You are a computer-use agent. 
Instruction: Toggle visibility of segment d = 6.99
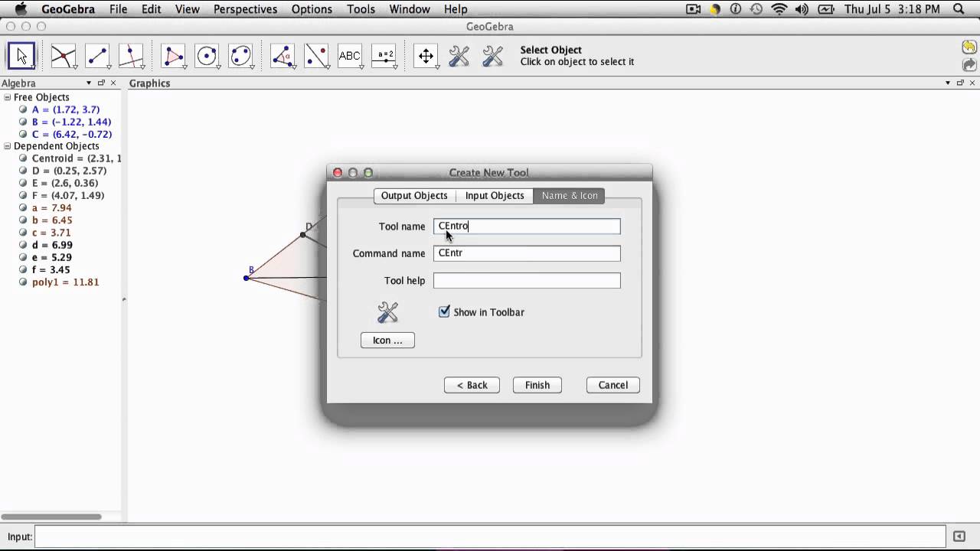point(23,246)
